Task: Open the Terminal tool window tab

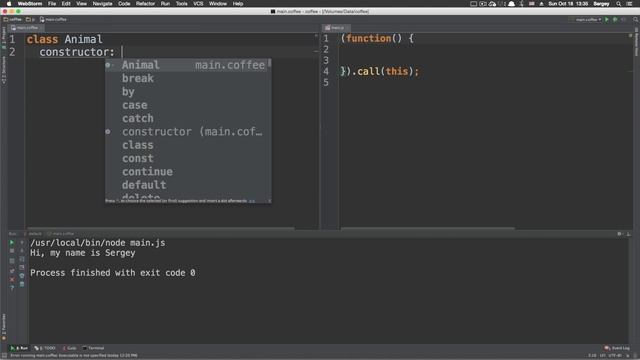Action: pyautogui.click(x=94, y=348)
